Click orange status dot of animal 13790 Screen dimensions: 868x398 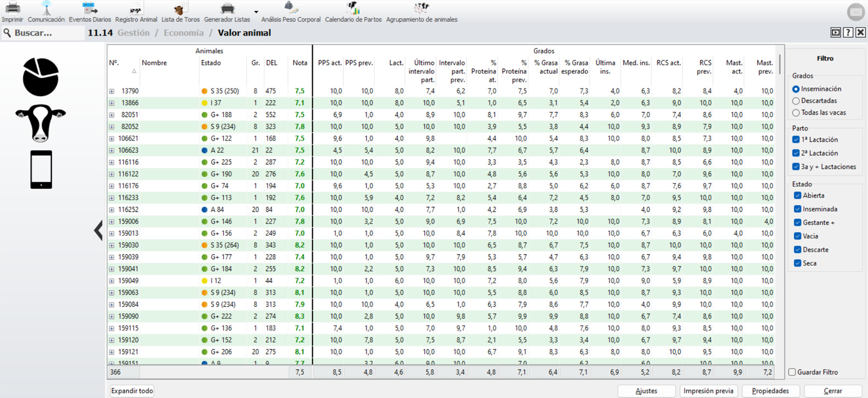tap(205, 91)
